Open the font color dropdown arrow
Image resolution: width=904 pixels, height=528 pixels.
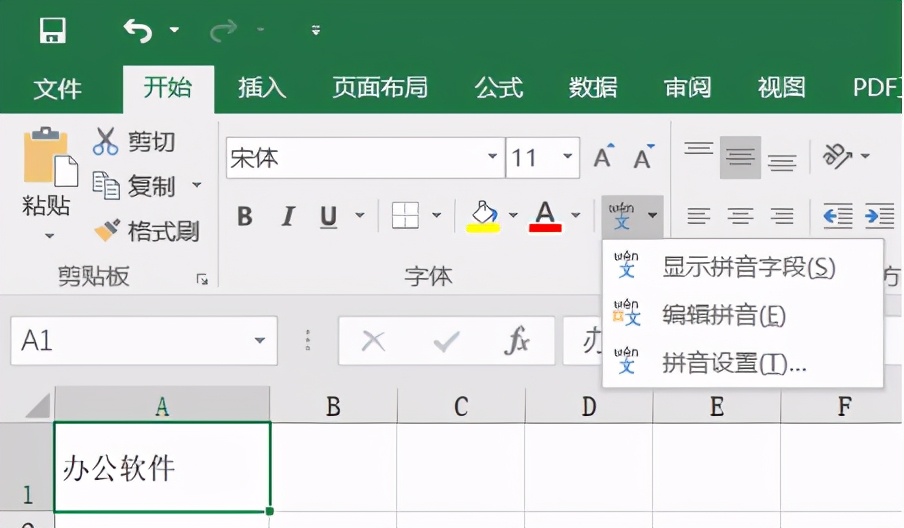click(575, 216)
